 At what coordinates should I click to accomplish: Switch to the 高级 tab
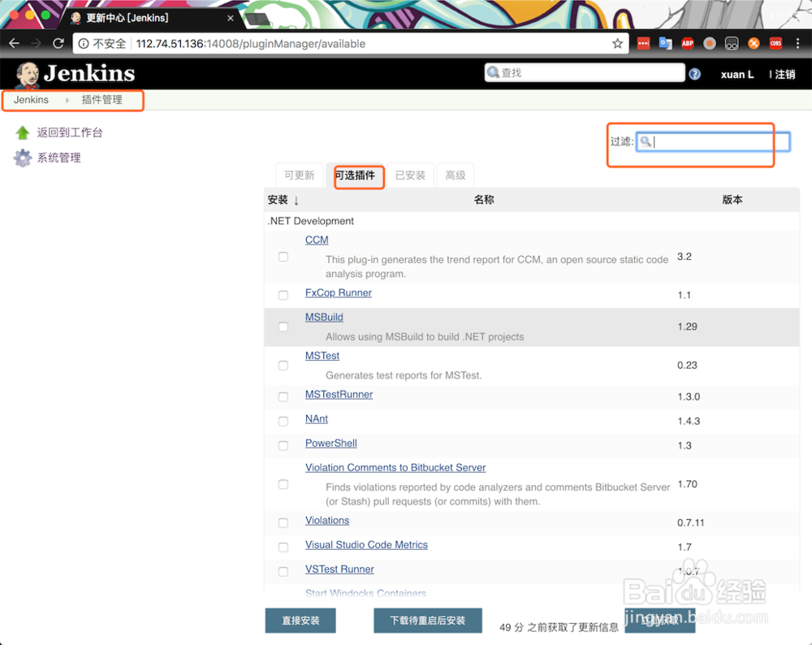coord(456,175)
